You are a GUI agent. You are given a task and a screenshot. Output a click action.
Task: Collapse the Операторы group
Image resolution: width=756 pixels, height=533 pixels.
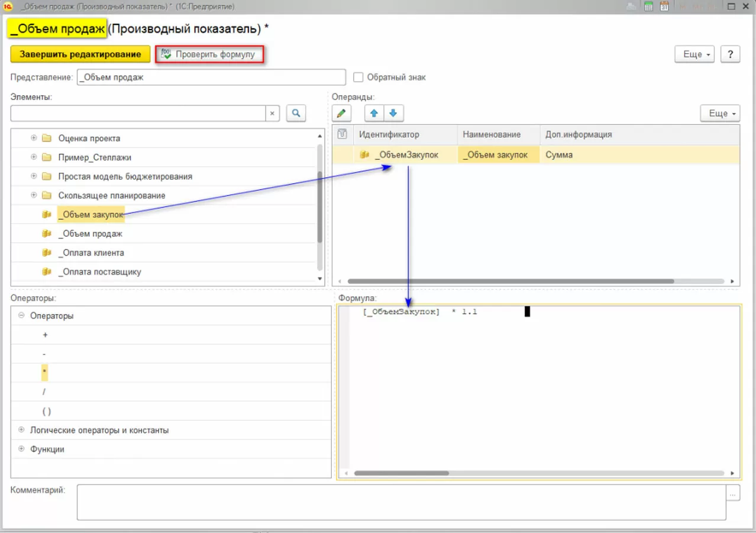(21, 316)
